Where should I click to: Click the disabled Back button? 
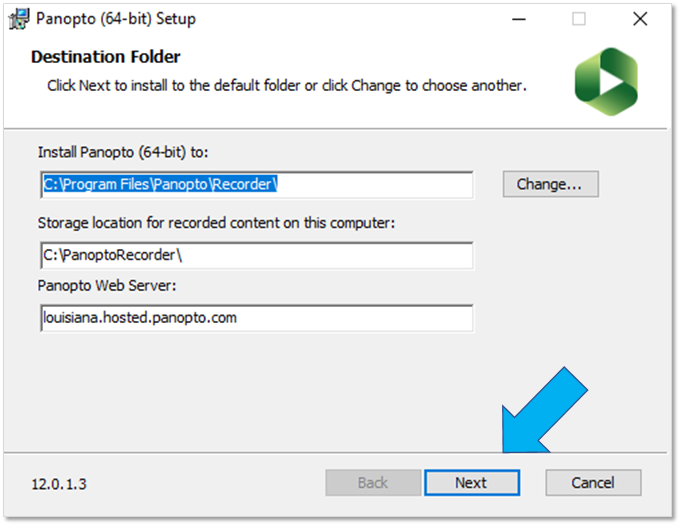[373, 483]
